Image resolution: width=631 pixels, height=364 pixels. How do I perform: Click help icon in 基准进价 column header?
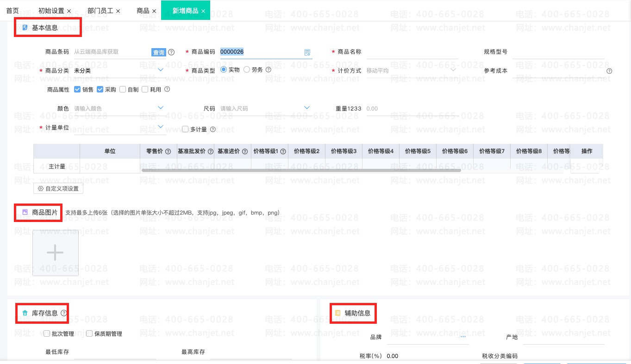[x=244, y=151]
